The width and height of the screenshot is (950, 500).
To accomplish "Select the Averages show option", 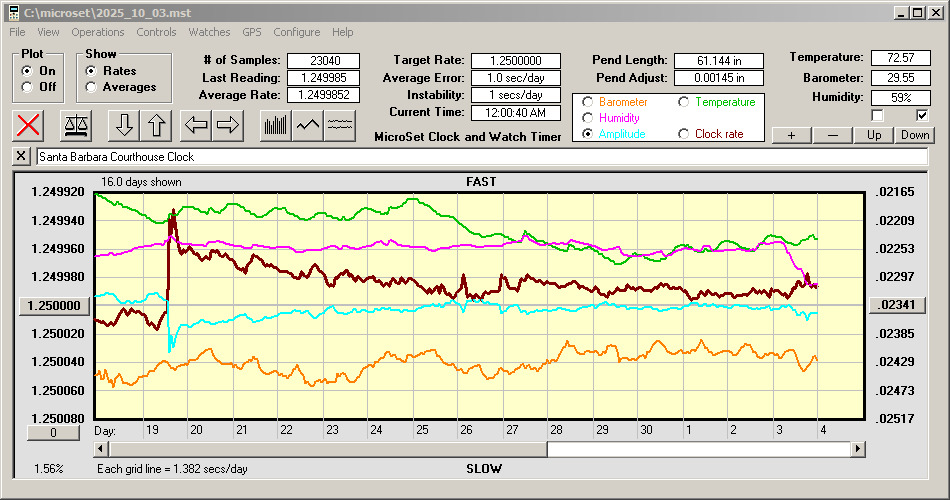I will click(x=92, y=87).
